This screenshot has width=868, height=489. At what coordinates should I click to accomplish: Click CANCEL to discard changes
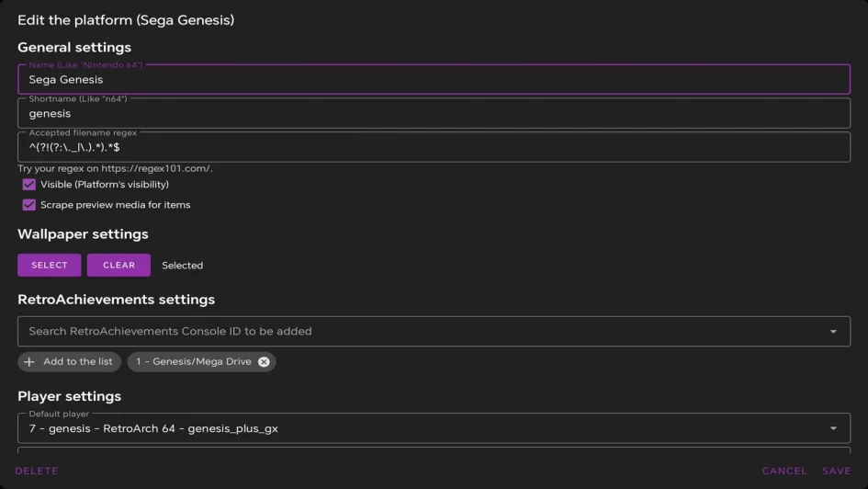(783, 471)
